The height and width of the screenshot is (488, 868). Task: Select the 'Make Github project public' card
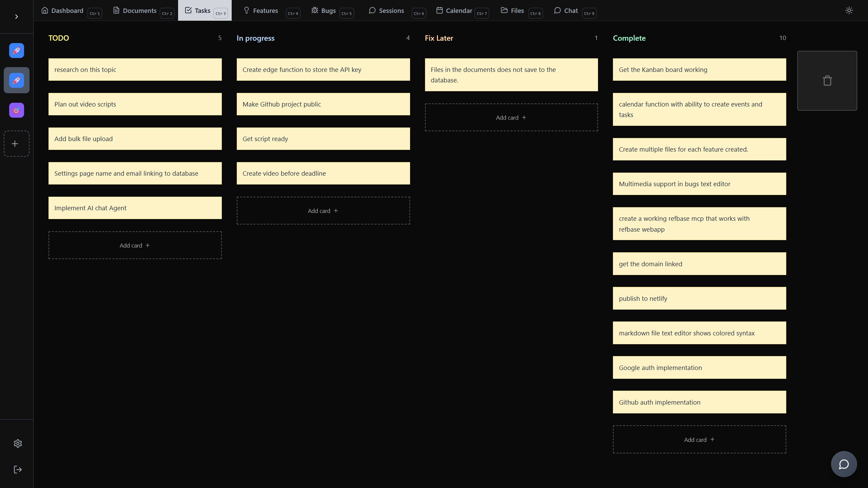coord(323,104)
